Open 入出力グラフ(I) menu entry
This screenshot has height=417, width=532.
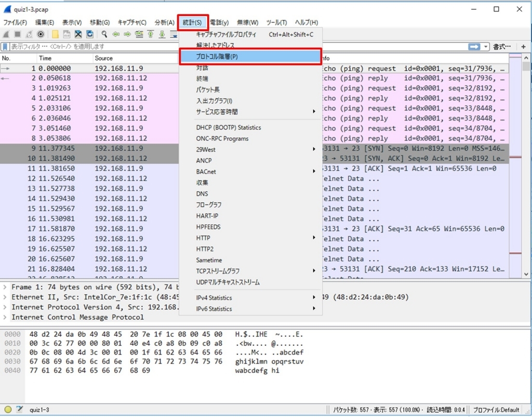coord(250,101)
